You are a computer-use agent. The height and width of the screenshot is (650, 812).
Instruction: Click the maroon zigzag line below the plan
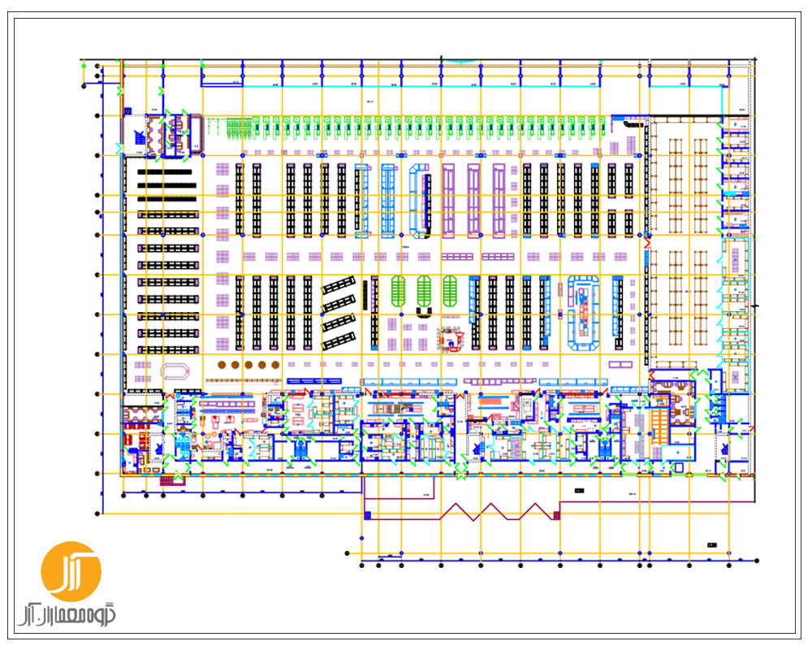pyautogui.click(x=499, y=512)
